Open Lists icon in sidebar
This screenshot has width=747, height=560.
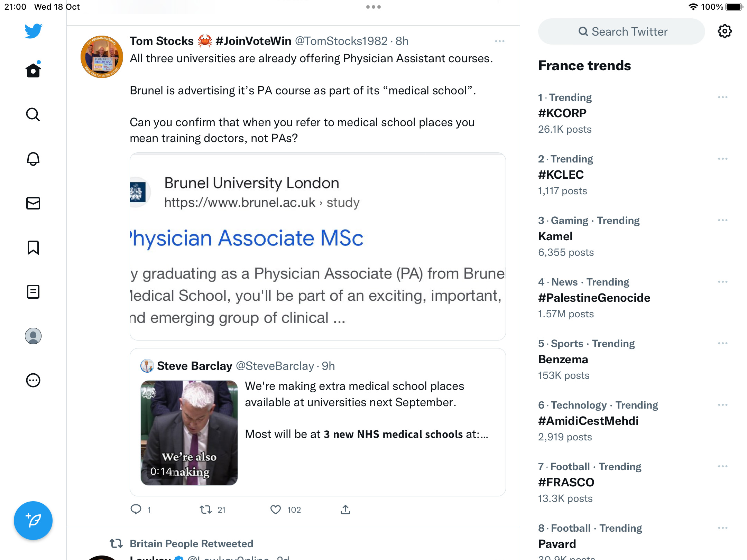point(33,292)
